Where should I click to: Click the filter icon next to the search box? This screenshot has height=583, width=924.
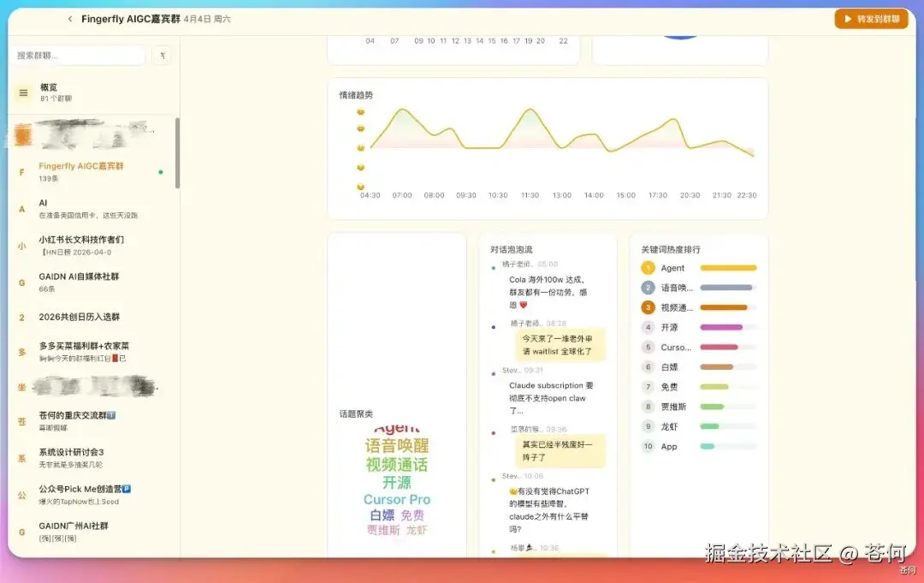tap(160, 55)
